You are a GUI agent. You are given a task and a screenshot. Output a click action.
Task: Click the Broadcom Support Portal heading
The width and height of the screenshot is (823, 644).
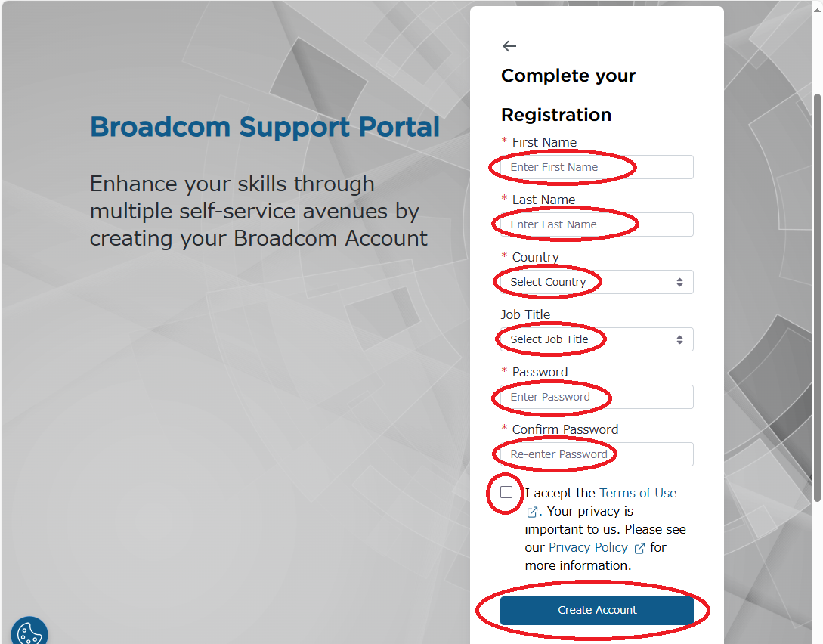coord(265,127)
